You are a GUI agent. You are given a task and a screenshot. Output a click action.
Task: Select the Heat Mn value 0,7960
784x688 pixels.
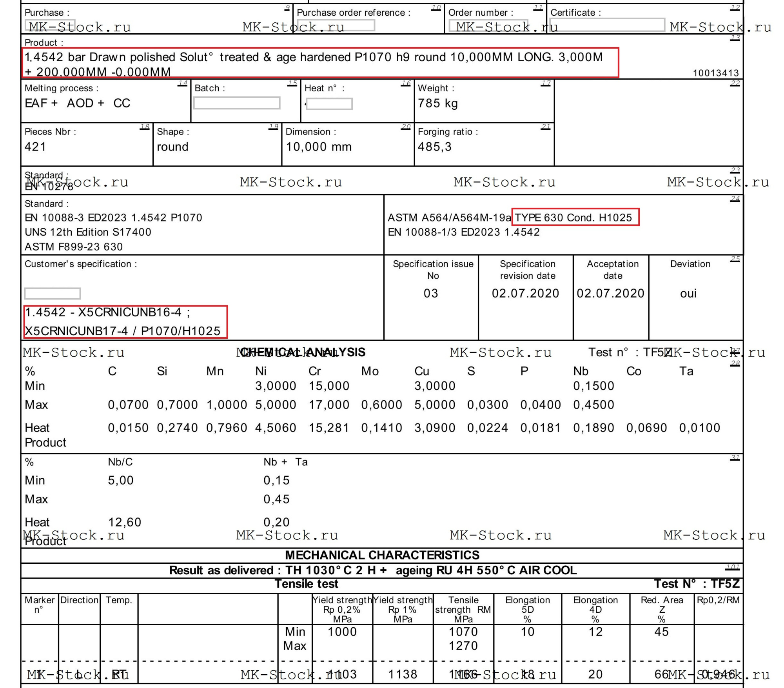(x=227, y=428)
